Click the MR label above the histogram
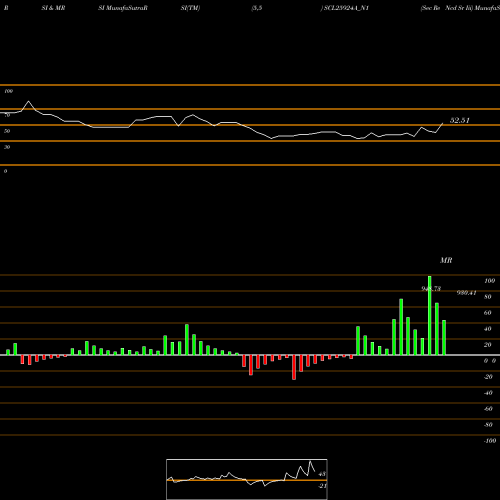 click(x=446, y=260)
